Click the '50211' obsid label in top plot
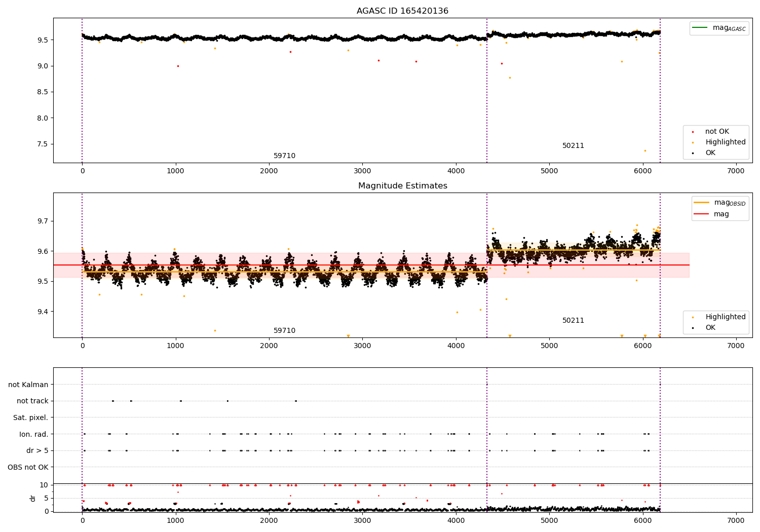 tap(573, 146)
